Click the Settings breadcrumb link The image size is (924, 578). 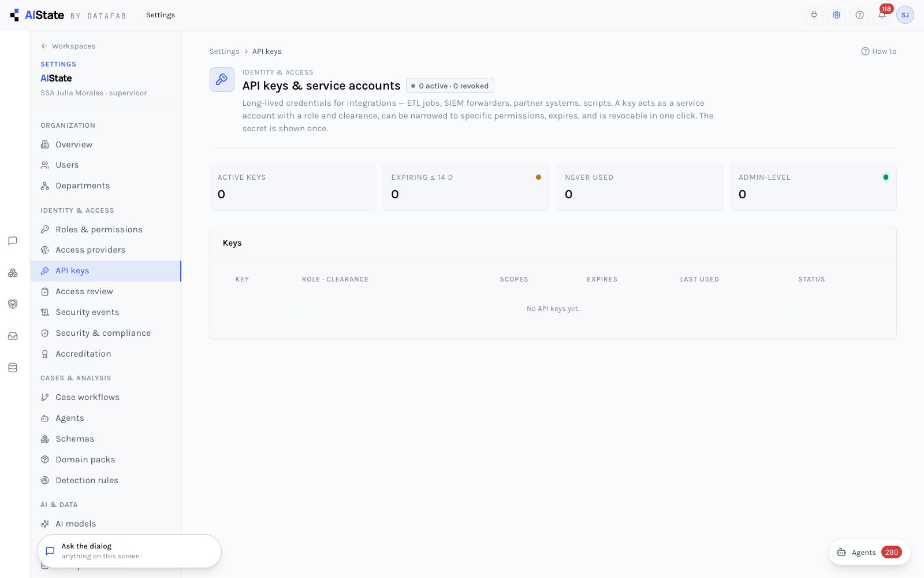[224, 51]
